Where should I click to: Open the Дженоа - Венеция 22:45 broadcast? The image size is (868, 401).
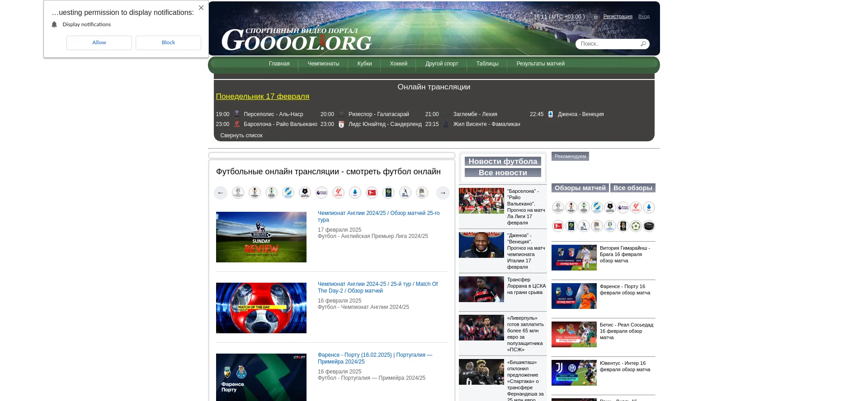(580, 114)
